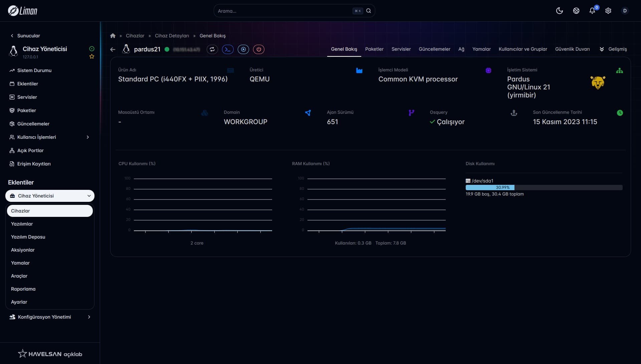
Task: Click the /dev/sda1 disk usage bar
Action: [x=544, y=188]
